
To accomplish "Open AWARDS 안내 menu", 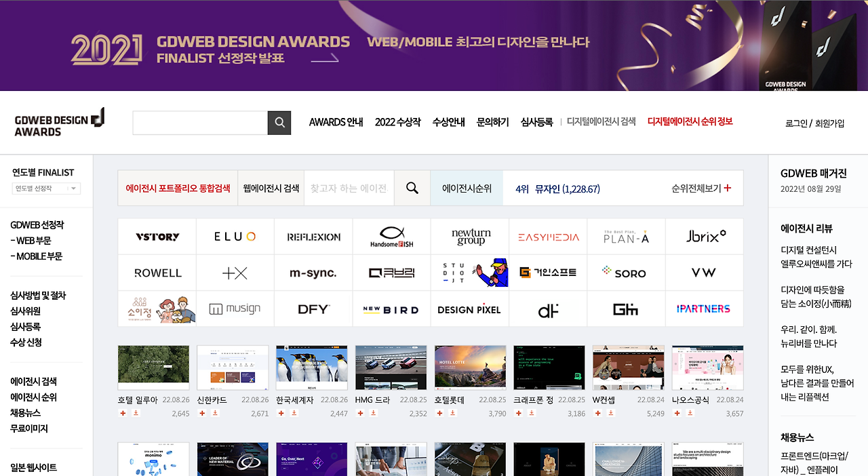I will pyautogui.click(x=336, y=122).
